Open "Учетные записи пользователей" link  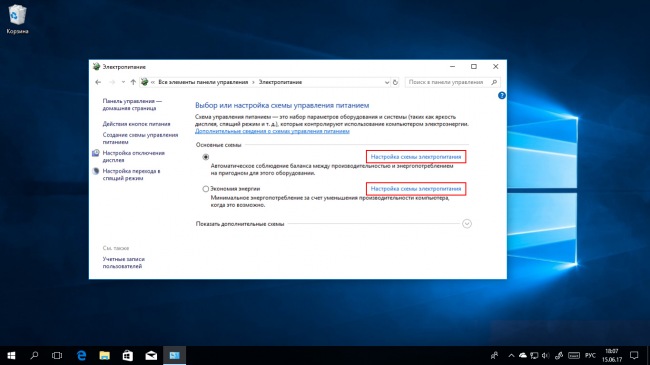point(124,263)
